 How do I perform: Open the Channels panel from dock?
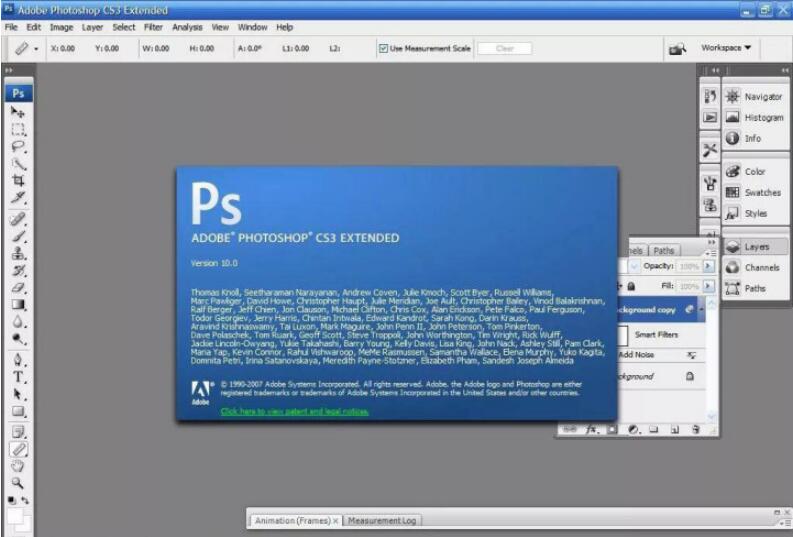pos(755,267)
